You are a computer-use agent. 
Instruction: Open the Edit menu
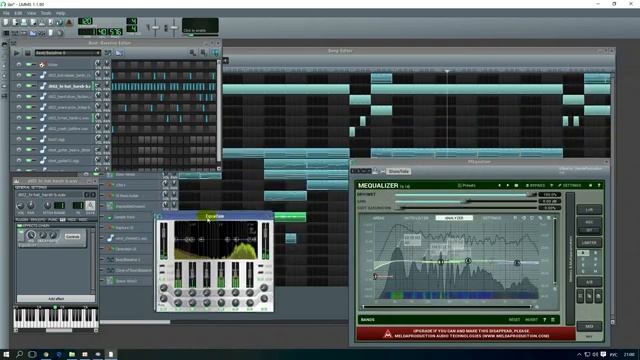tap(18, 13)
